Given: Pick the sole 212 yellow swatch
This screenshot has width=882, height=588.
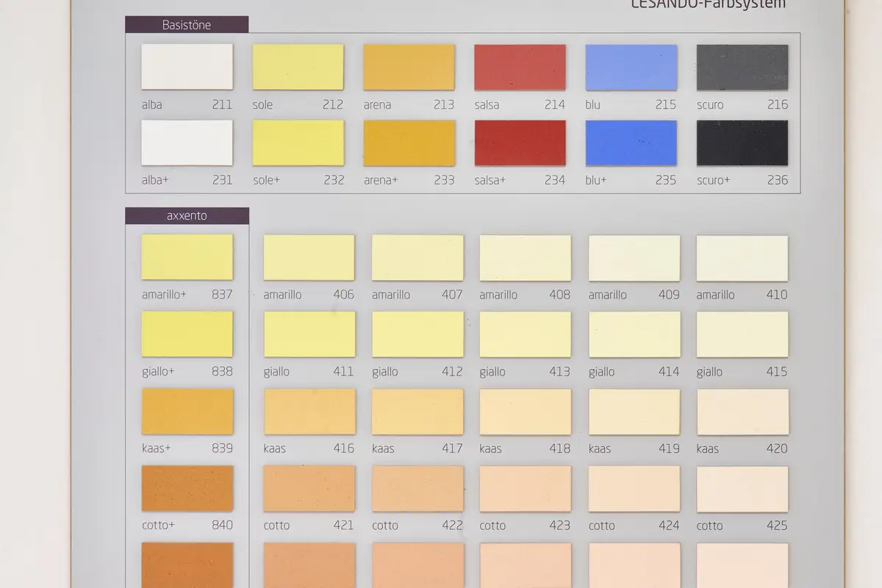Looking at the screenshot, I should click(298, 67).
